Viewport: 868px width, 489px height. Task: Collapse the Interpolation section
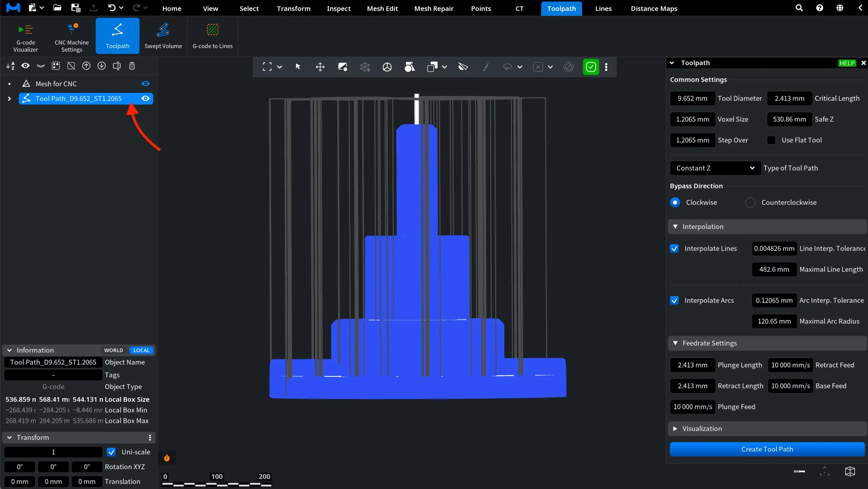click(x=675, y=226)
